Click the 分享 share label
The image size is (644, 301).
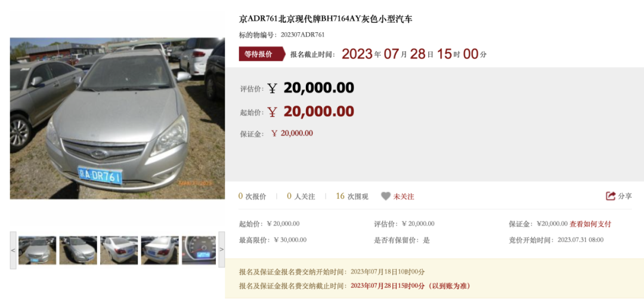pos(625,196)
